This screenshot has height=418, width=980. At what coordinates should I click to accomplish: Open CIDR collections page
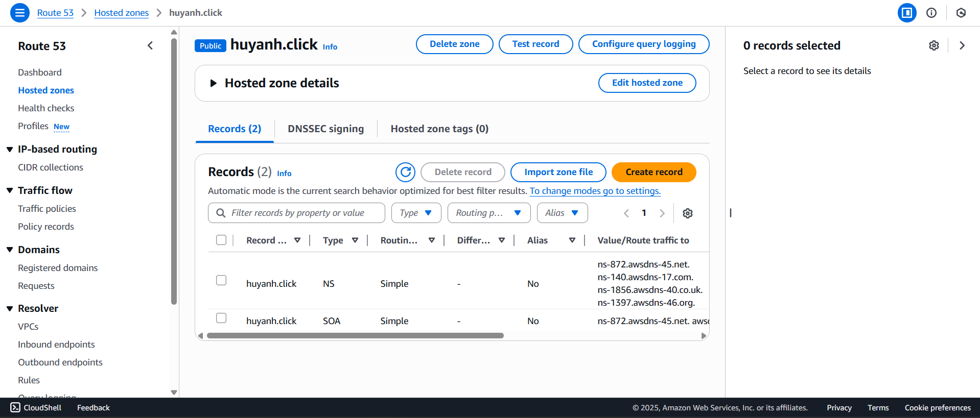[x=51, y=167]
